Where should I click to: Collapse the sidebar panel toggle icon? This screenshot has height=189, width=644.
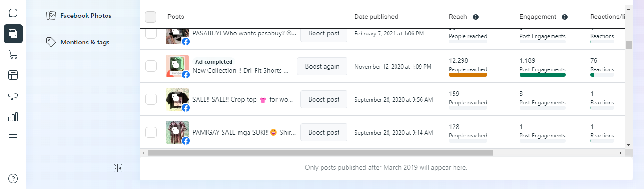click(x=118, y=168)
